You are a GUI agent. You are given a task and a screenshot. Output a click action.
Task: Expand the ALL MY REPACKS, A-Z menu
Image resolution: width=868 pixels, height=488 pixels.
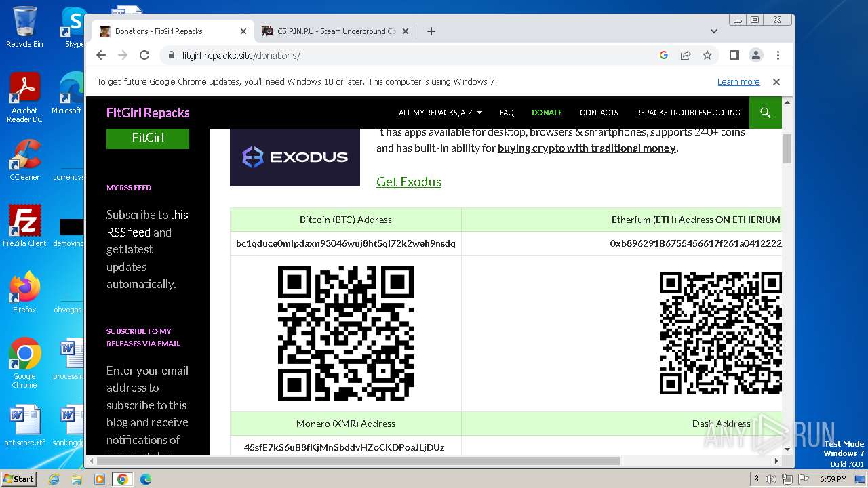pyautogui.click(x=440, y=113)
